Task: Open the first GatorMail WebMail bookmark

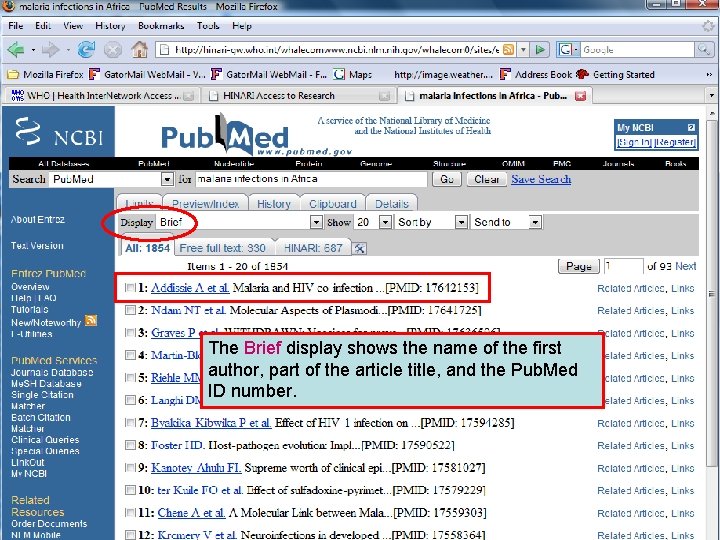Action: [147, 74]
